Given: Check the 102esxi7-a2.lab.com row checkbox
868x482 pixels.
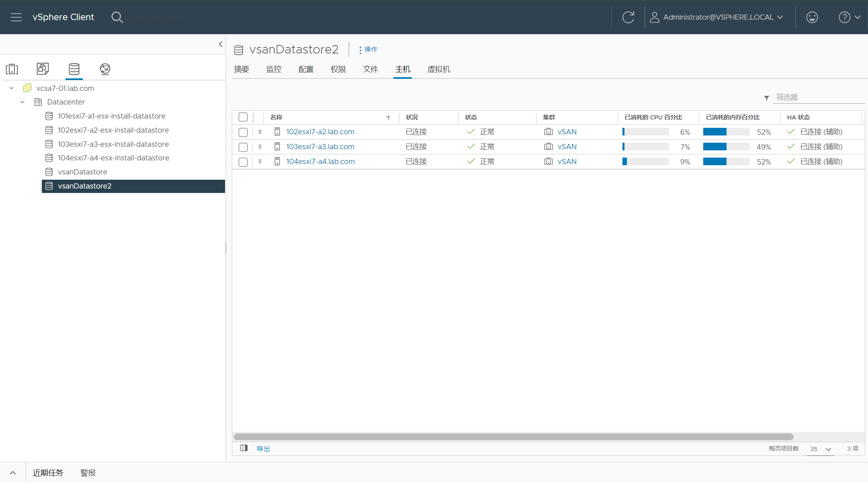Looking at the screenshot, I should (243, 132).
